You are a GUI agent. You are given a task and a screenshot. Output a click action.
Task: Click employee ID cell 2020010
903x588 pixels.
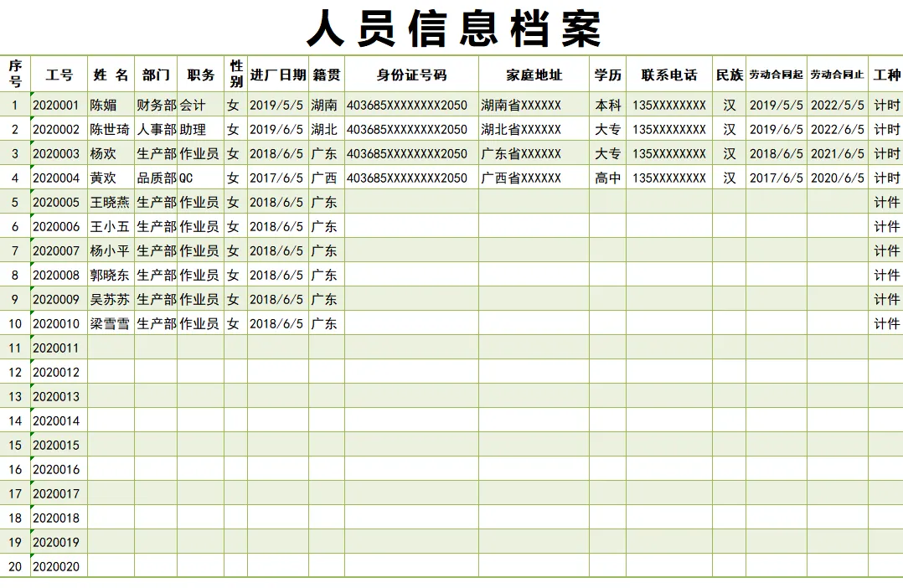(x=59, y=323)
